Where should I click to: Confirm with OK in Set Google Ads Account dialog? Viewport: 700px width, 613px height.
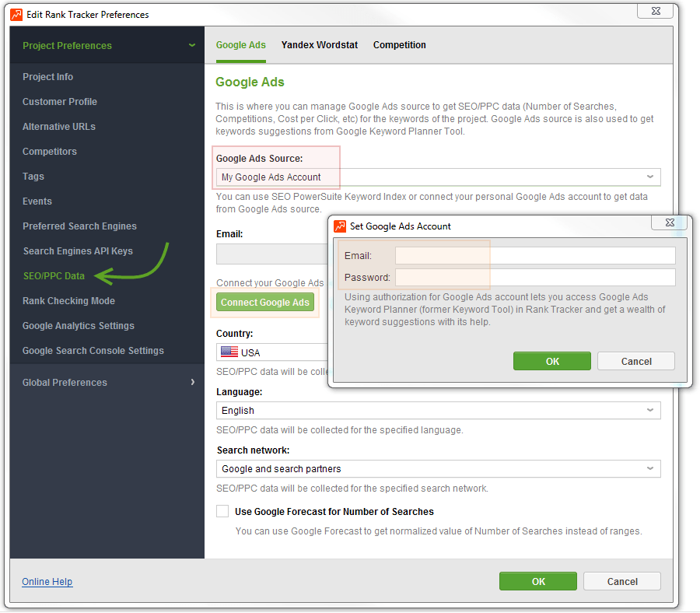click(x=551, y=361)
